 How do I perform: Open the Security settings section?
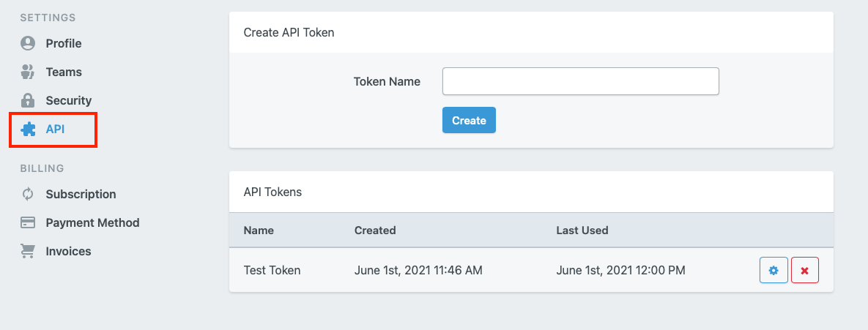click(x=69, y=100)
